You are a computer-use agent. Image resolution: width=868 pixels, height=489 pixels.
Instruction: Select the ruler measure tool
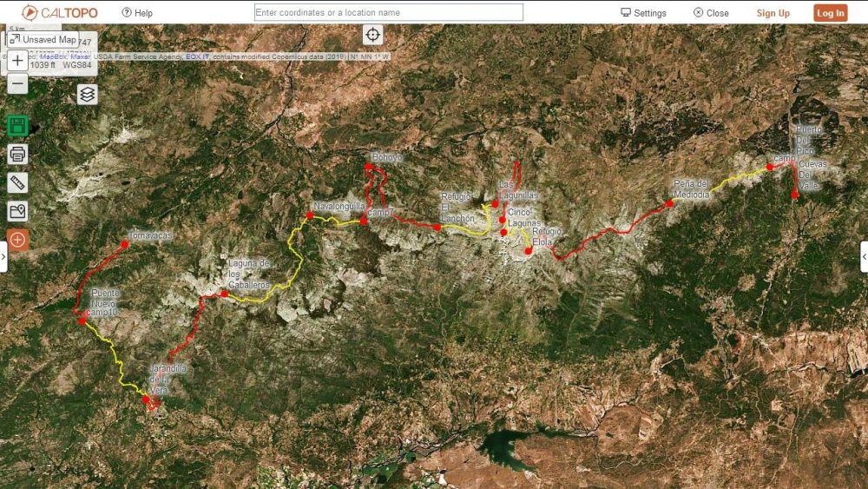point(17,182)
